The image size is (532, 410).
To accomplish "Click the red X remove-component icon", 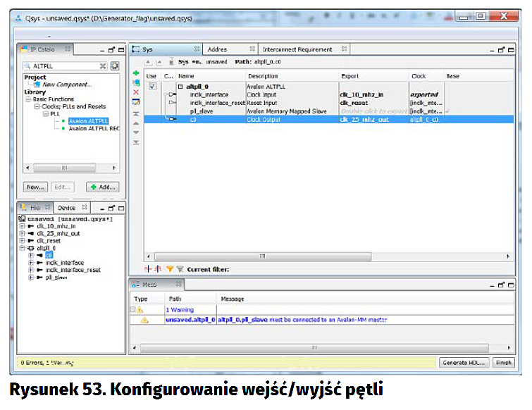I will coord(136,92).
